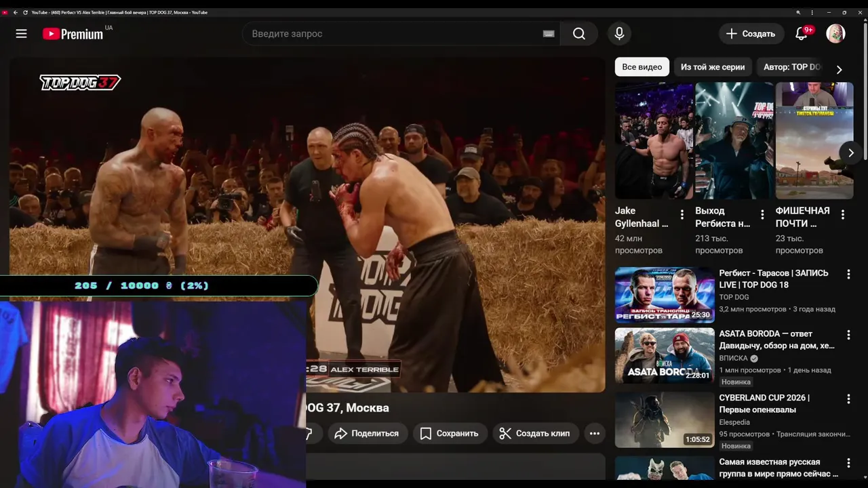
Task: Select the Автор: TOP DOG chip
Action: [x=792, y=67]
